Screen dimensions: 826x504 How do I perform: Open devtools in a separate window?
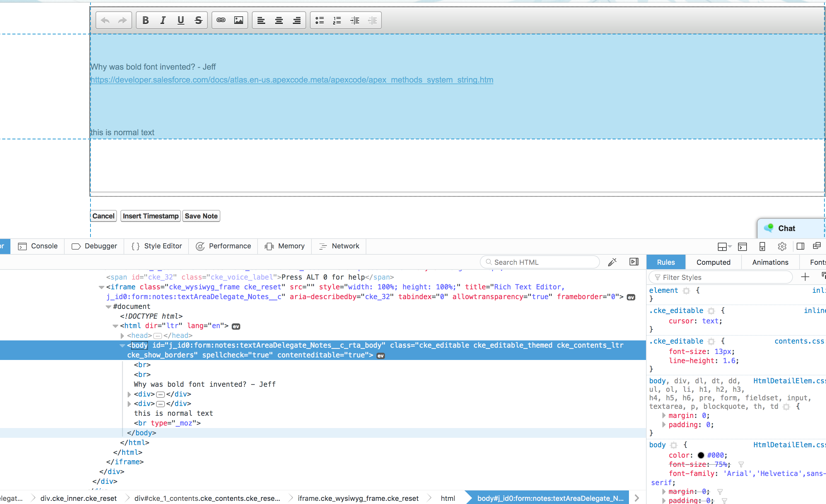point(817,246)
